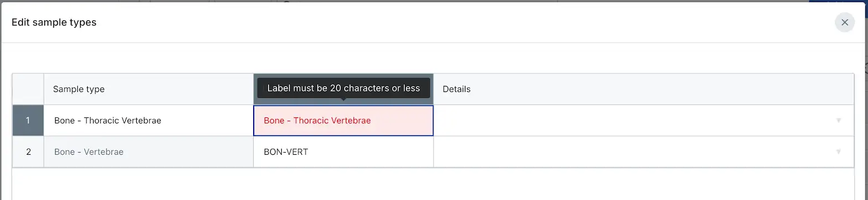Click blank space between dialog title and table
Screen dimensions: 868x200
pos(433,58)
